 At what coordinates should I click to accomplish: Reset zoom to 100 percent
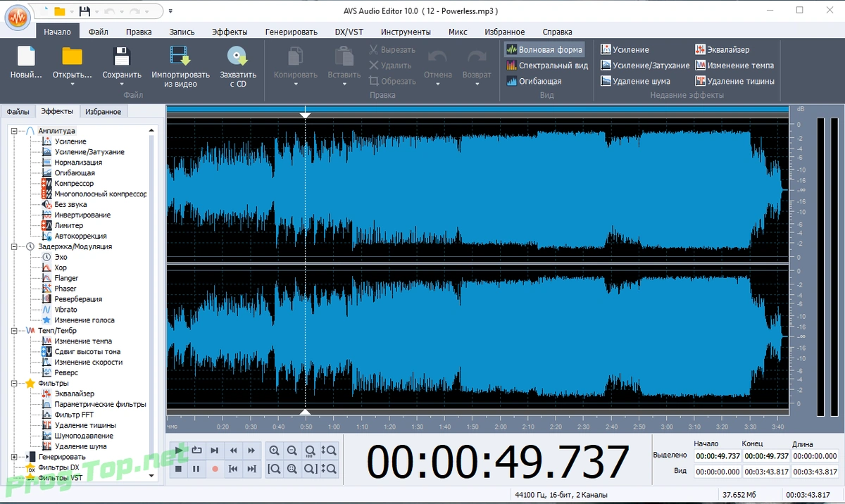310,451
